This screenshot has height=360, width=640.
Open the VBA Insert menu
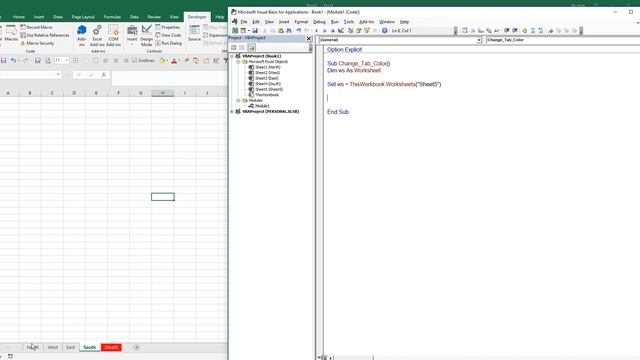(x=284, y=22)
